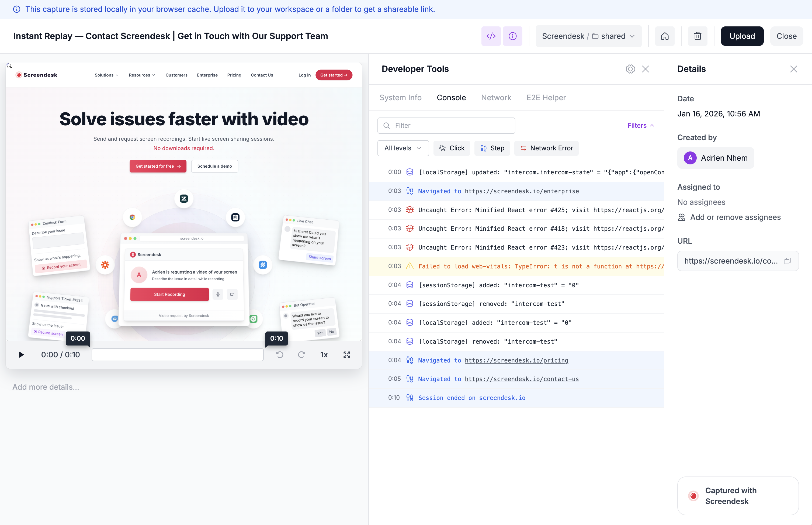This screenshot has width=812, height=525.
Task: Open the screendesk.io/pricing navigation link
Action: click(516, 360)
